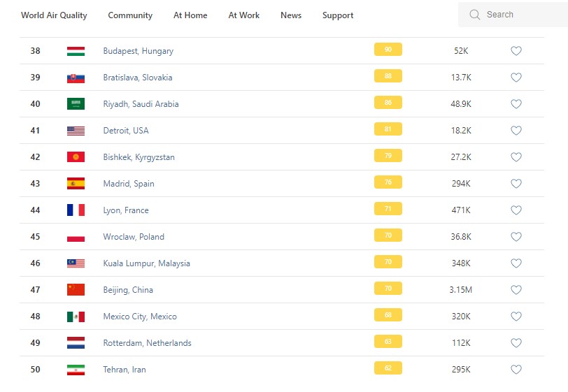Favorite Budapest, Hungary with heart icon
568x392 pixels.
516,51
